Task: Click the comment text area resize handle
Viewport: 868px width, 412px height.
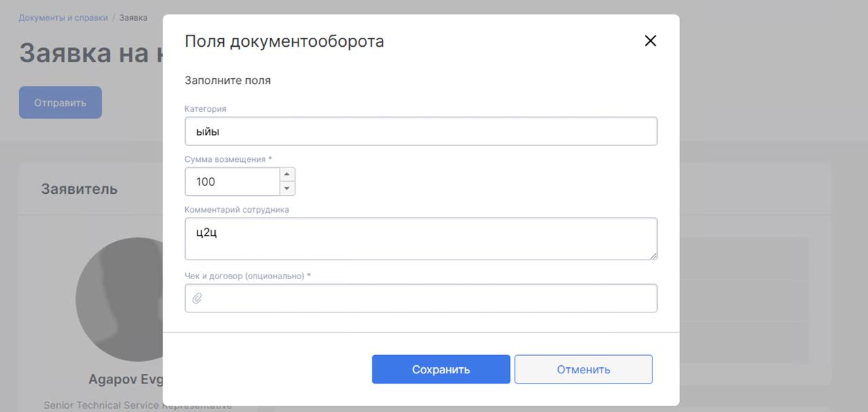Action: tap(653, 255)
